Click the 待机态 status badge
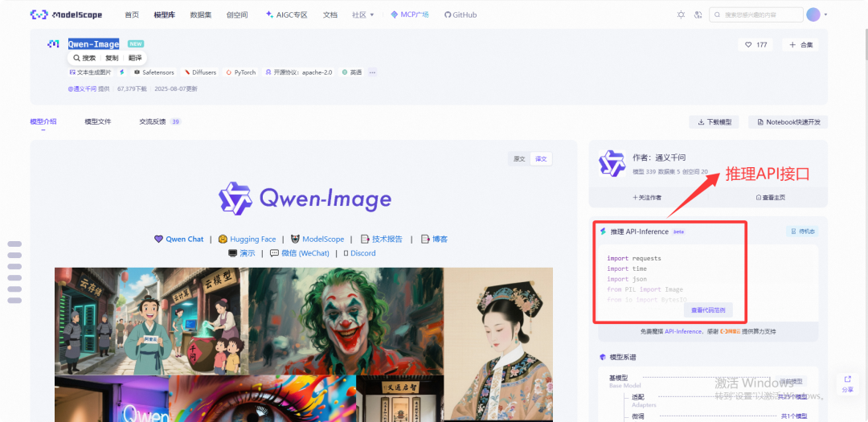Screen dimensions: 868x422 coord(802,231)
